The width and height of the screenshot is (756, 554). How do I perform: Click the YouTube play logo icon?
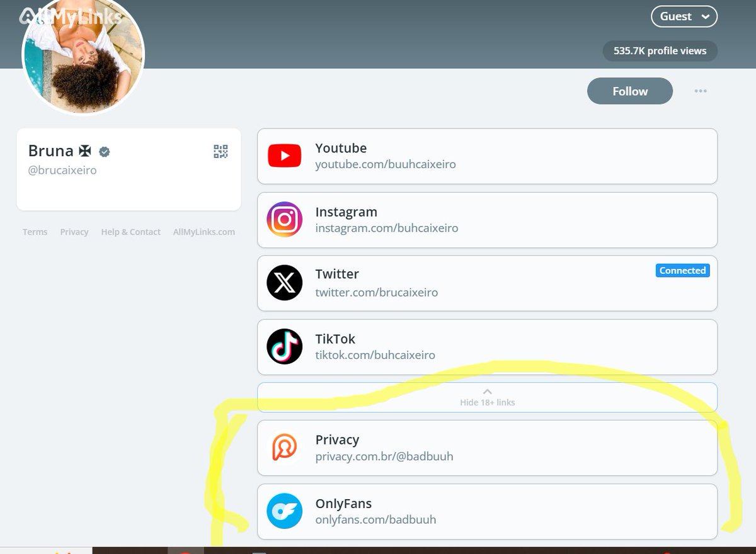click(284, 155)
